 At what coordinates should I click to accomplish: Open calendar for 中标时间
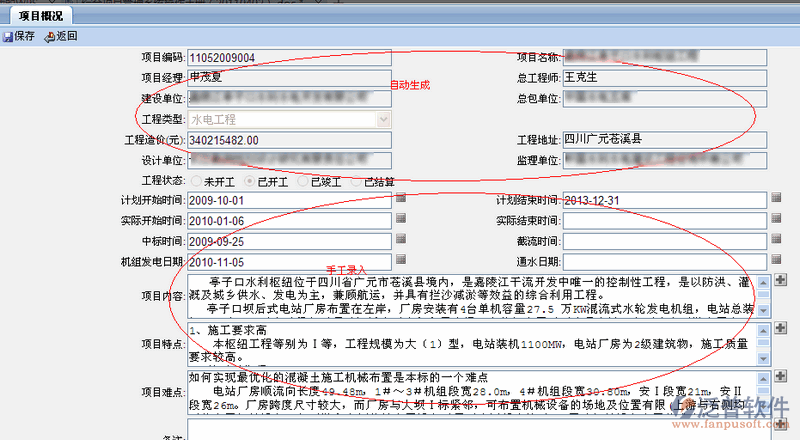(401, 239)
